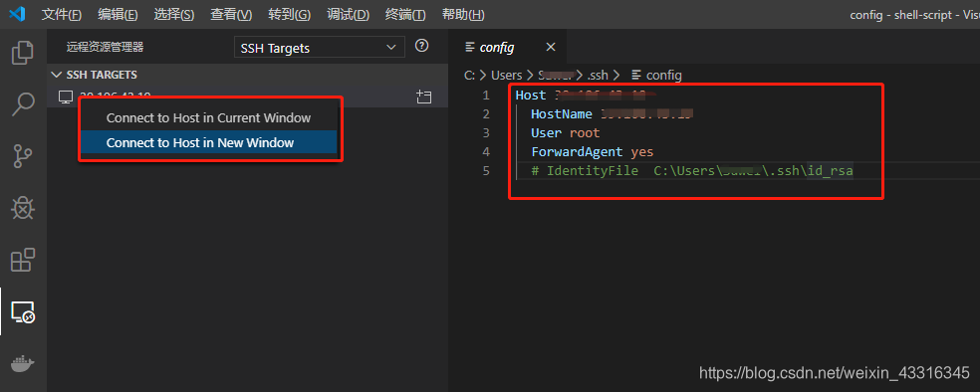The image size is (980, 392).
Task: Click the help question mark icon
Action: click(422, 46)
